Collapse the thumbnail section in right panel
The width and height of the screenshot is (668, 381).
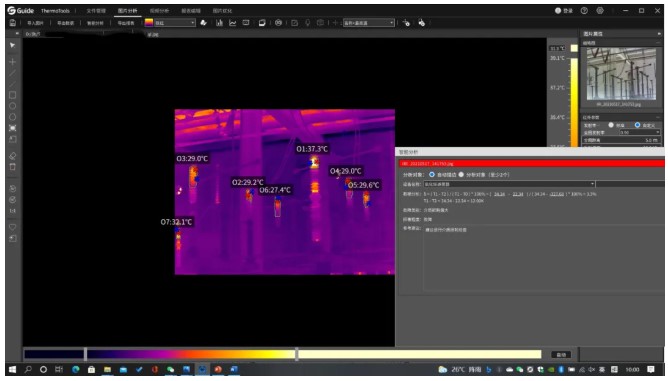659,43
